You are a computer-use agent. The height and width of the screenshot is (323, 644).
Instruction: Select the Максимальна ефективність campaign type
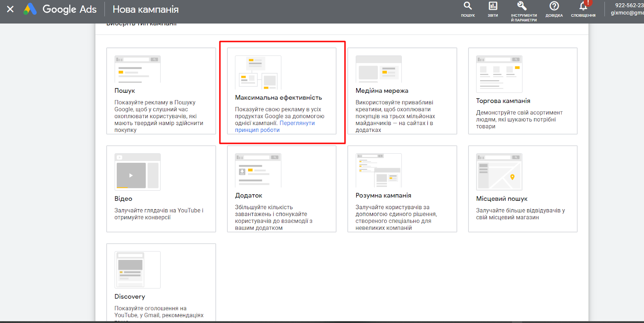click(x=279, y=97)
